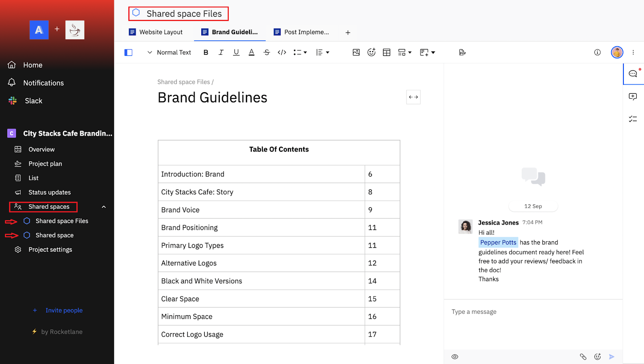Open project Overview
Image resolution: width=644 pixels, height=364 pixels.
[x=35, y=149]
